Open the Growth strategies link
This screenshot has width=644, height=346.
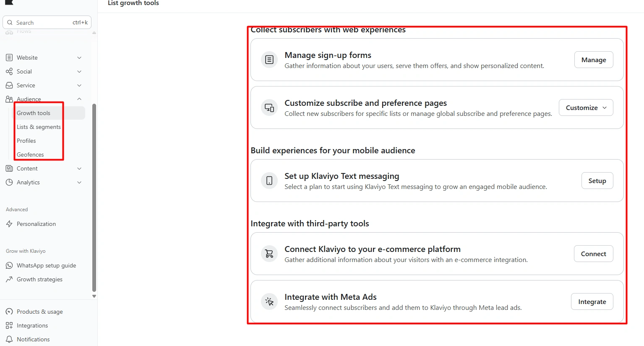(39, 279)
